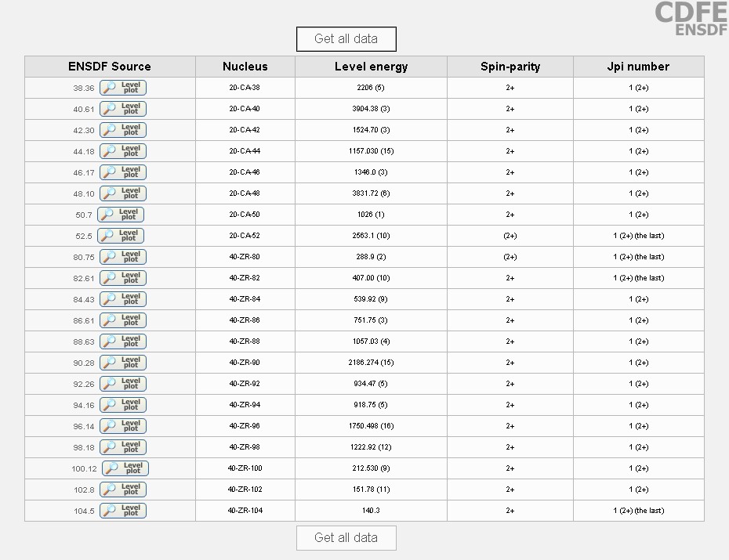Image resolution: width=729 pixels, height=560 pixels.
Task: Click level energy value 2563.1 (10)
Action: pyautogui.click(x=371, y=236)
